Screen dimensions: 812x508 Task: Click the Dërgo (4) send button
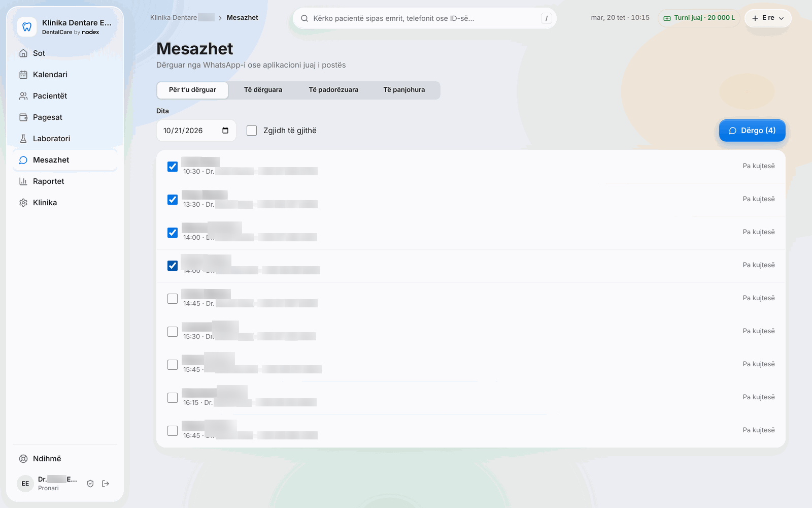click(752, 131)
